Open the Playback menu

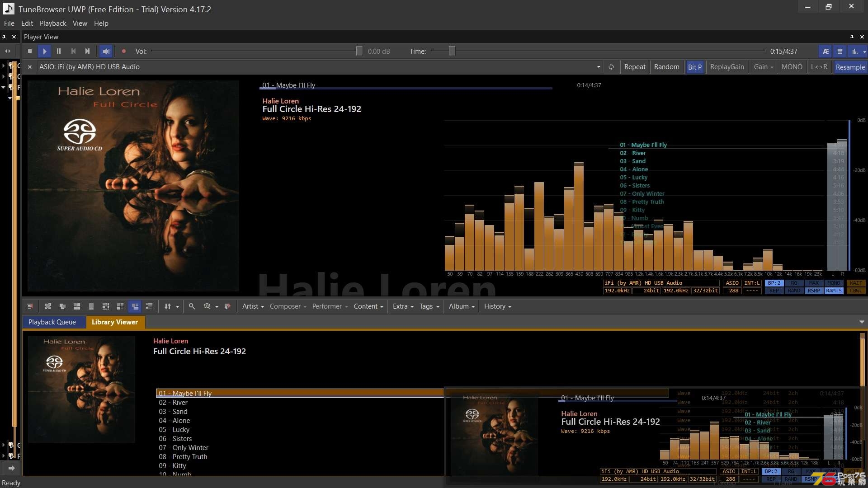tap(53, 23)
